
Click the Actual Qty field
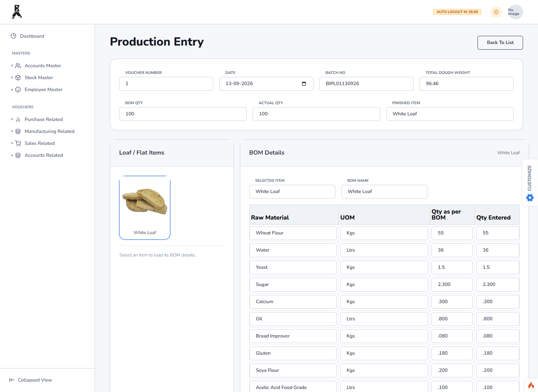316,114
